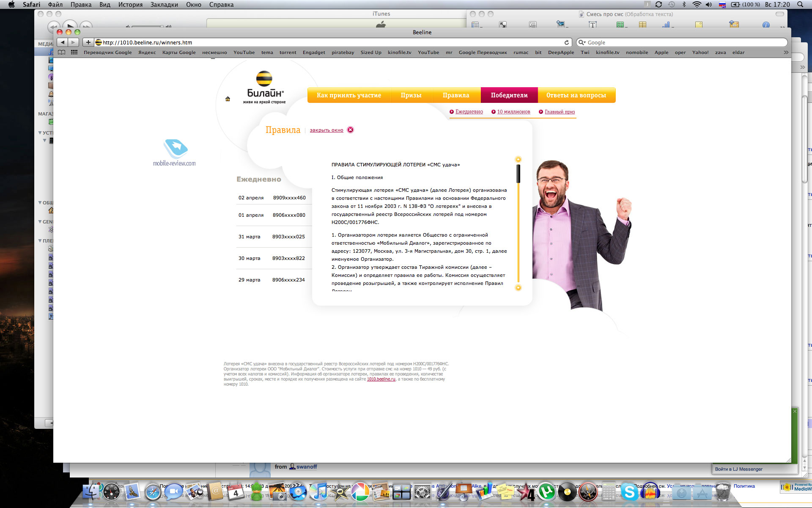Open Finder from the Dock
Image resolution: width=812 pixels, height=508 pixels.
pos(91,492)
